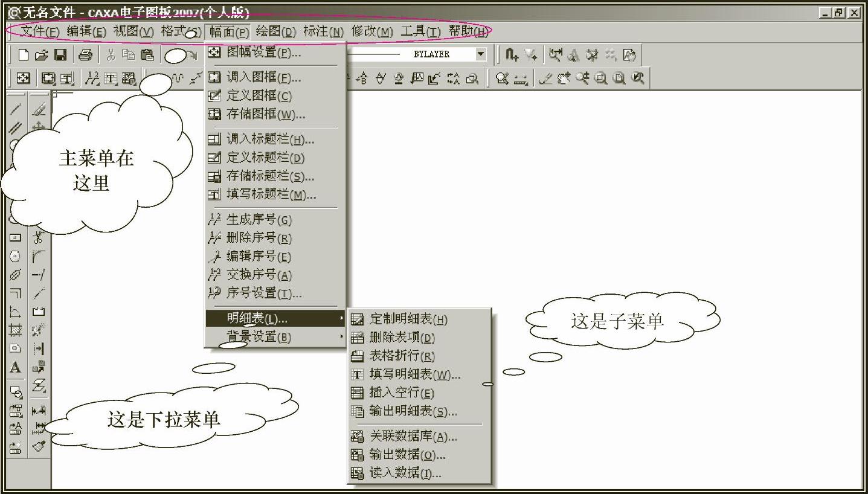Click the Paste clipboard icon
868x494 pixels.
point(147,55)
